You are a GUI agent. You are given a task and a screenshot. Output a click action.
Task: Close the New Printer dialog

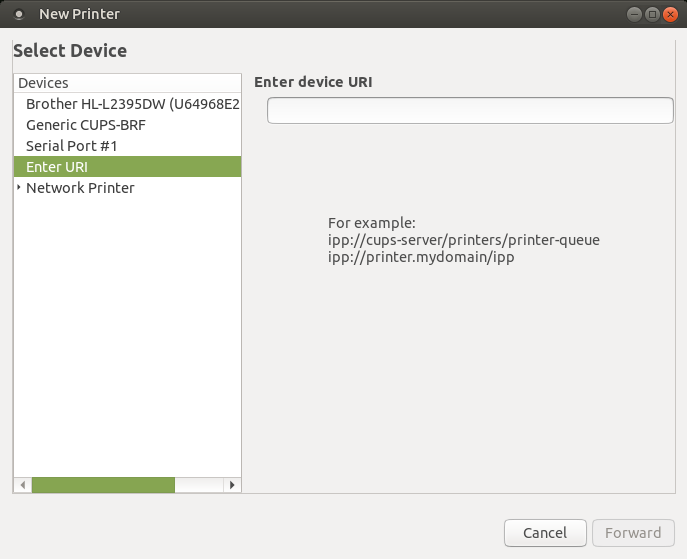point(670,14)
